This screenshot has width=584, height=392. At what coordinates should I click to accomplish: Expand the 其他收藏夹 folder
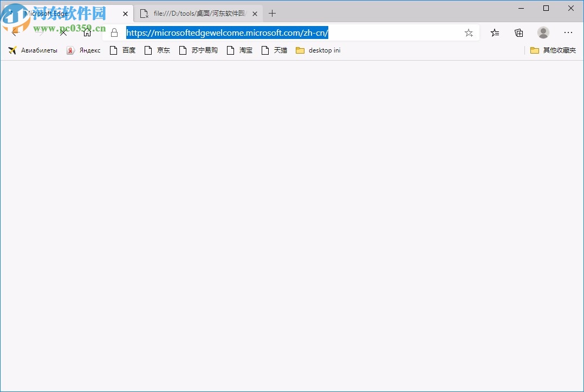[553, 50]
